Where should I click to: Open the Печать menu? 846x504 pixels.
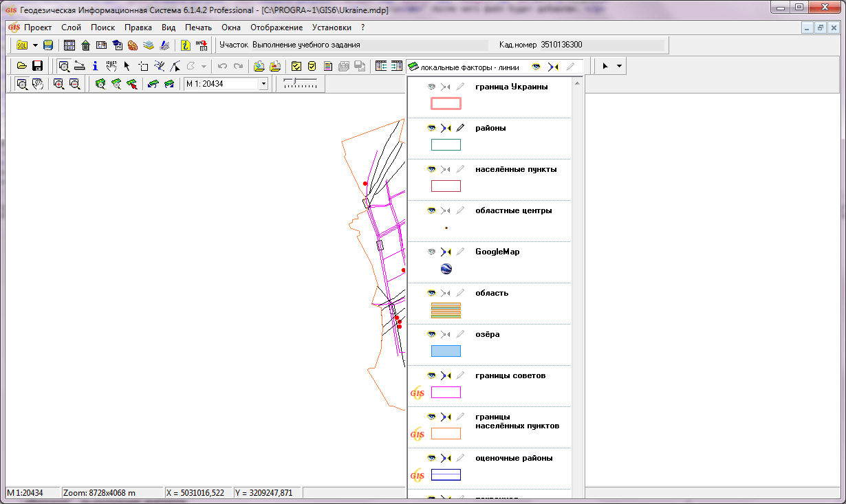[198, 28]
